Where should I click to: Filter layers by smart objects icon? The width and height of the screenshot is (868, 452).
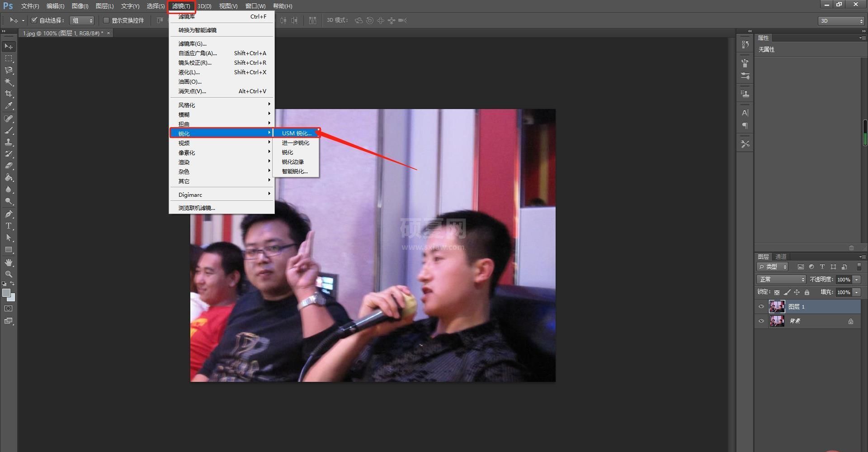click(x=844, y=267)
